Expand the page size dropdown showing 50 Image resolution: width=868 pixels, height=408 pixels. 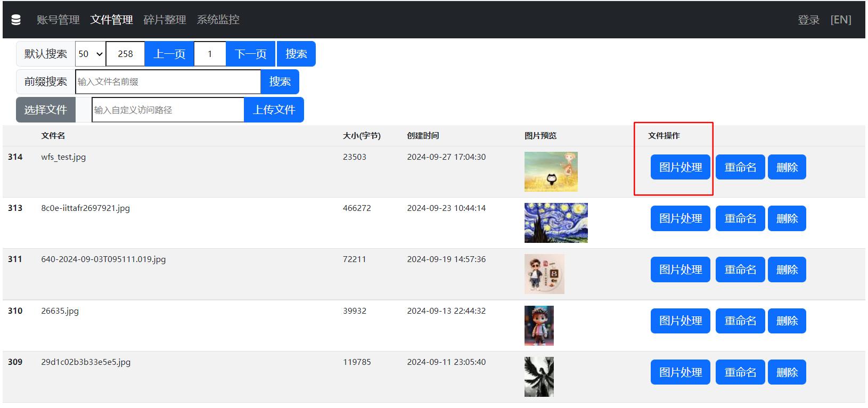click(90, 54)
